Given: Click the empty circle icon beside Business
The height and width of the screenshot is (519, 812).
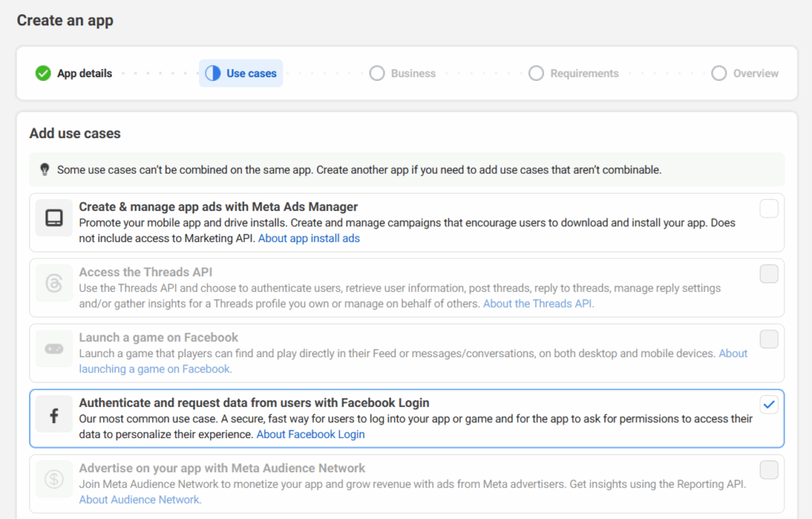Looking at the screenshot, I should tap(377, 73).
